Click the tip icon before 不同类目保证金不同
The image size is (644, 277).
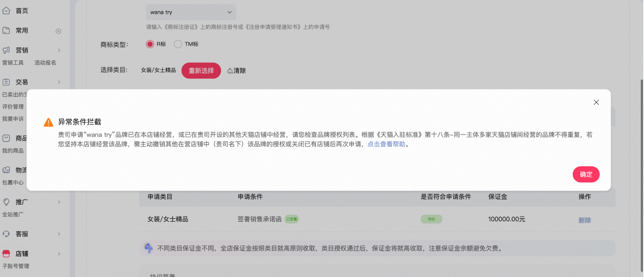(149, 248)
